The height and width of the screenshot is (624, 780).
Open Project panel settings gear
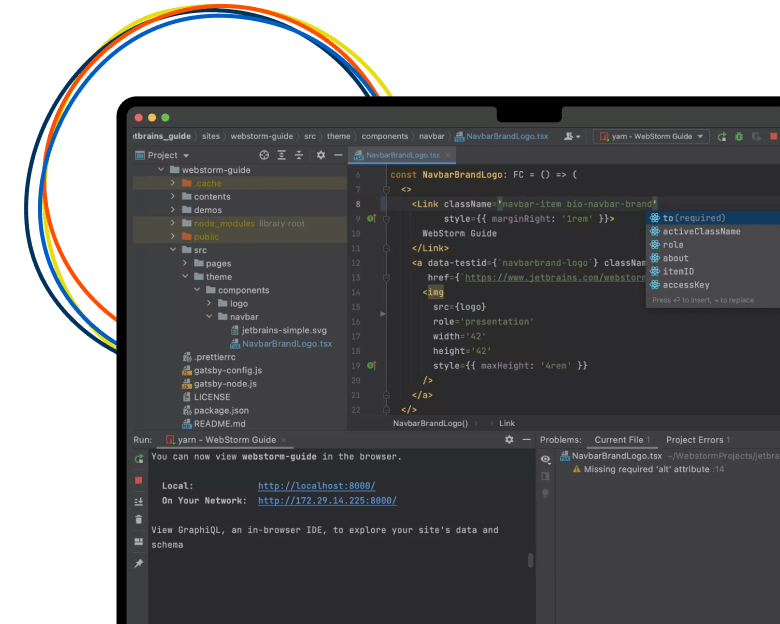(x=321, y=155)
